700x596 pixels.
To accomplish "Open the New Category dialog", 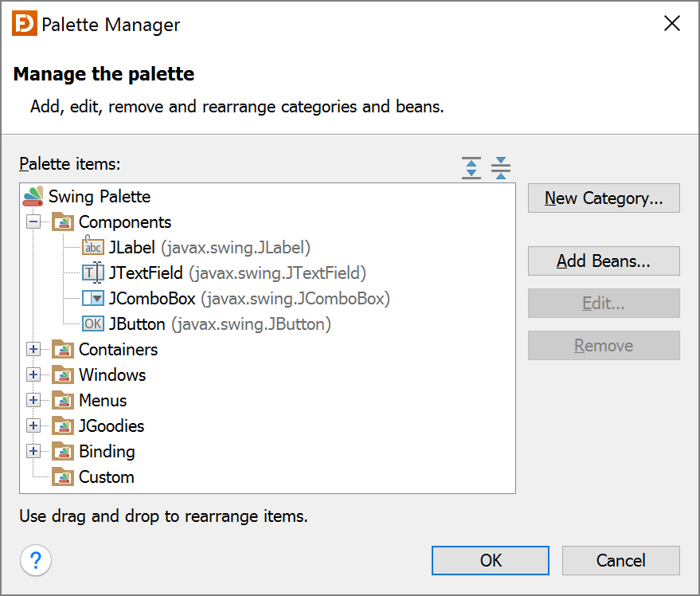I will coord(603,198).
